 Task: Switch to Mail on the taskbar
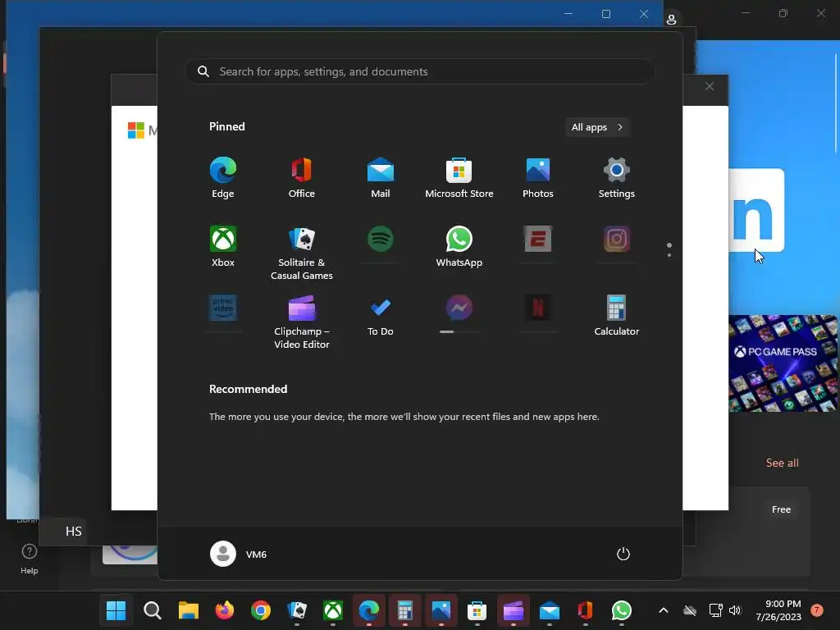click(x=549, y=610)
